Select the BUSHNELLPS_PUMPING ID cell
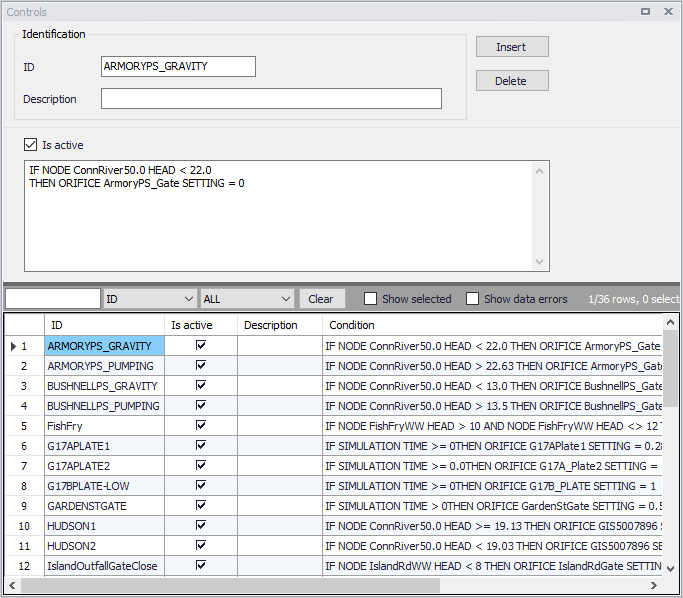The width and height of the screenshot is (683, 598). [104, 406]
